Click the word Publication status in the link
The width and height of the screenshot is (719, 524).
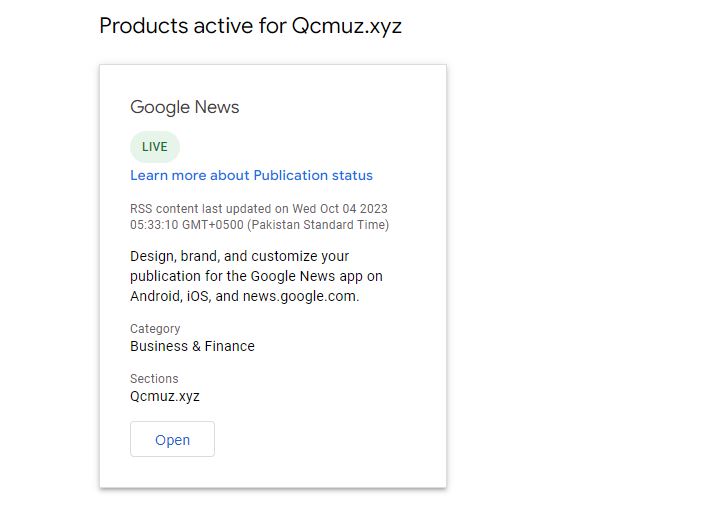click(x=313, y=176)
